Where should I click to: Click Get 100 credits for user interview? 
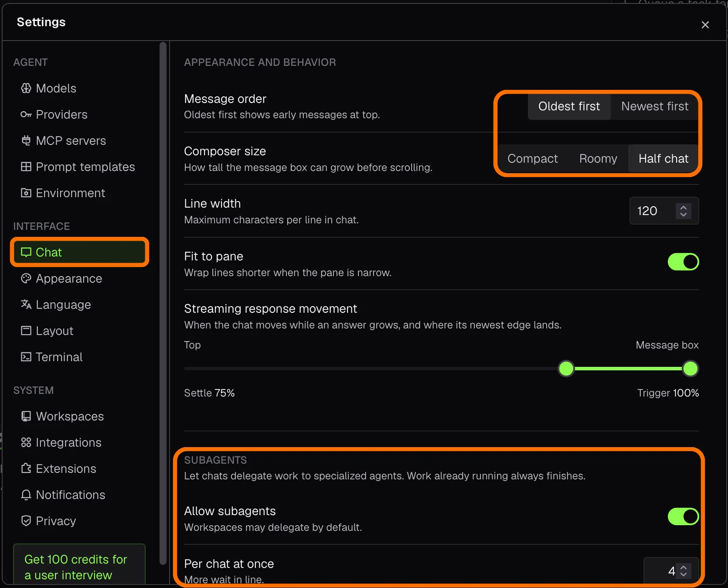click(x=79, y=565)
